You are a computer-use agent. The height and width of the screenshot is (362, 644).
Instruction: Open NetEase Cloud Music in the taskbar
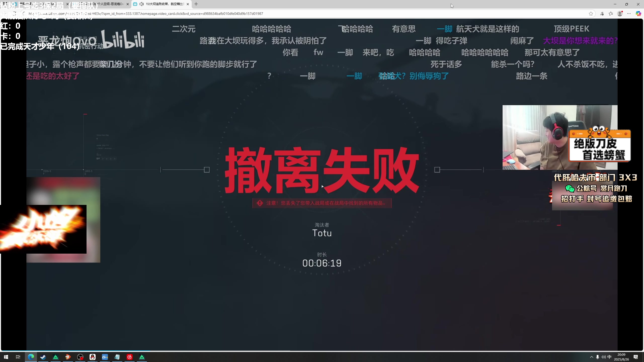click(x=130, y=357)
